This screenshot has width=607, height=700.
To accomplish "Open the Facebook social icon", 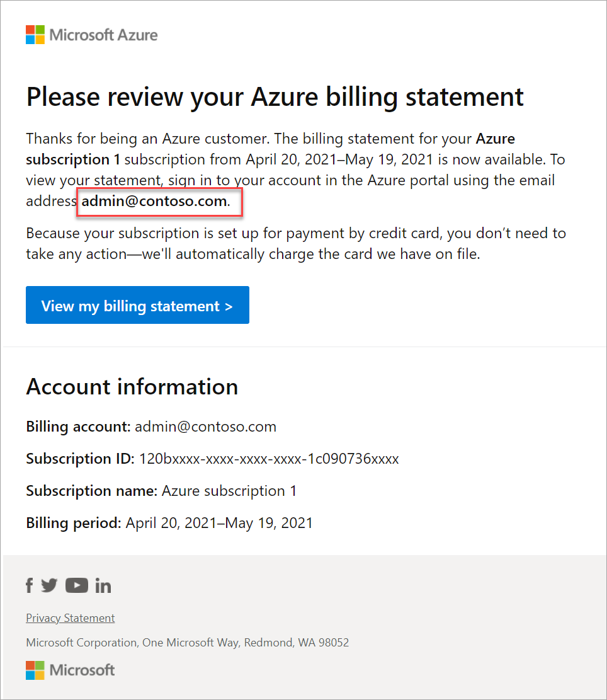I will pyautogui.click(x=29, y=585).
